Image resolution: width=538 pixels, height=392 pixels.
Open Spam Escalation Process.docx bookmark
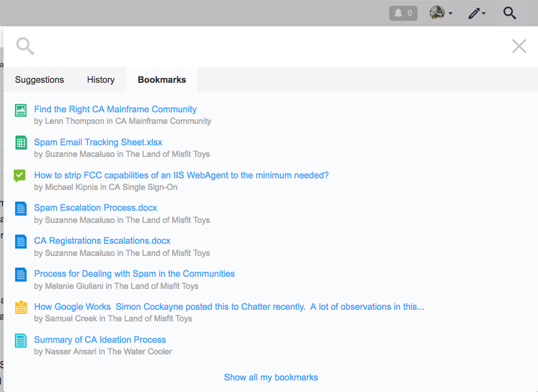tap(96, 208)
